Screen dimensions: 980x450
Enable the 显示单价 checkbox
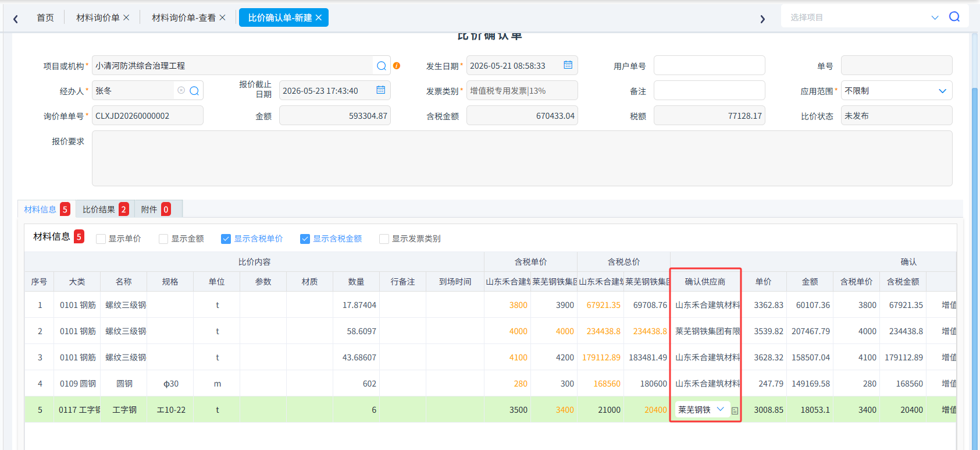pos(101,239)
